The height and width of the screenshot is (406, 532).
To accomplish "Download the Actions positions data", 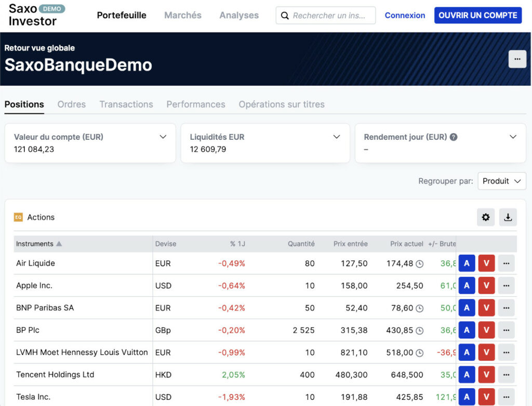I will point(508,217).
